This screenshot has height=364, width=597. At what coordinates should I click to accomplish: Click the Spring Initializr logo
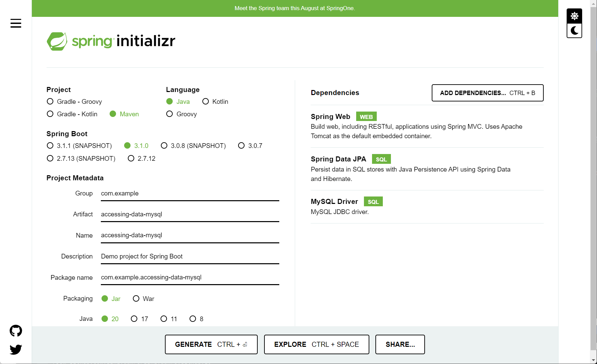point(111,41)
